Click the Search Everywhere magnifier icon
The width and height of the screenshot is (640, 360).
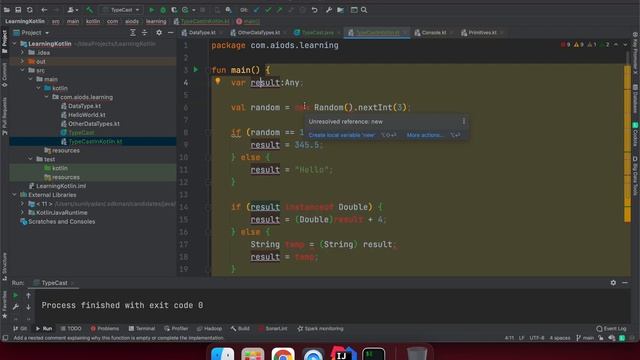pyautogui.click(x=364, y=10)
